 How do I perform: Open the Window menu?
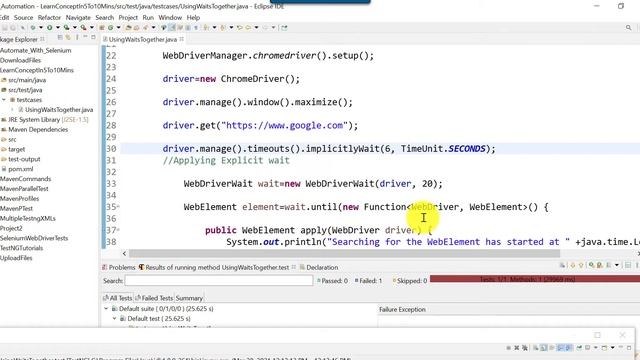(170, 18)
